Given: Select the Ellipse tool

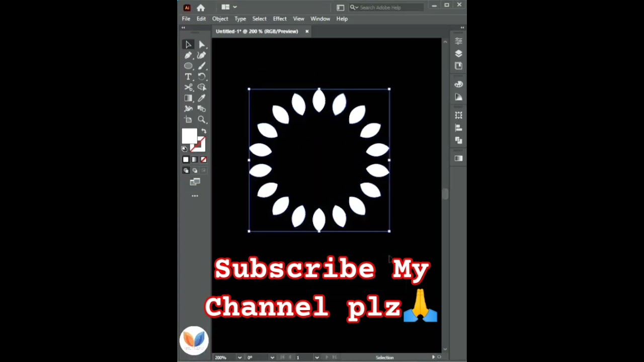Looking at the screenshot, I should tap(188, 66).
